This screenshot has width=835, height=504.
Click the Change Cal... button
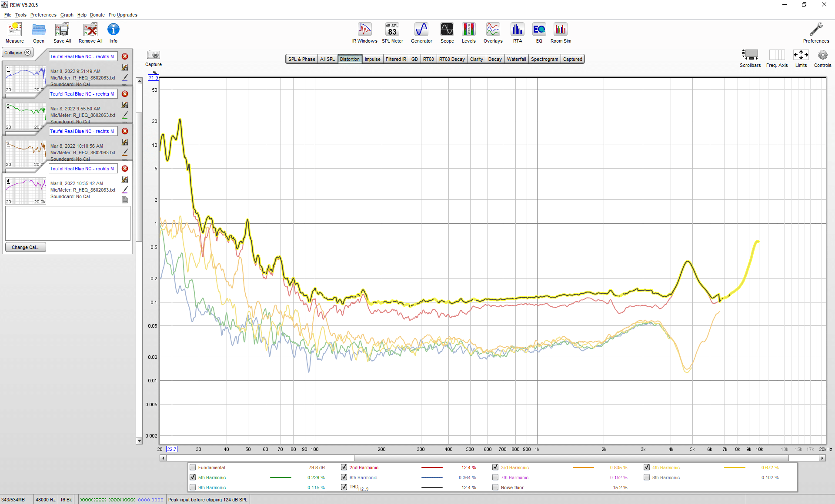tap(26, 247)
